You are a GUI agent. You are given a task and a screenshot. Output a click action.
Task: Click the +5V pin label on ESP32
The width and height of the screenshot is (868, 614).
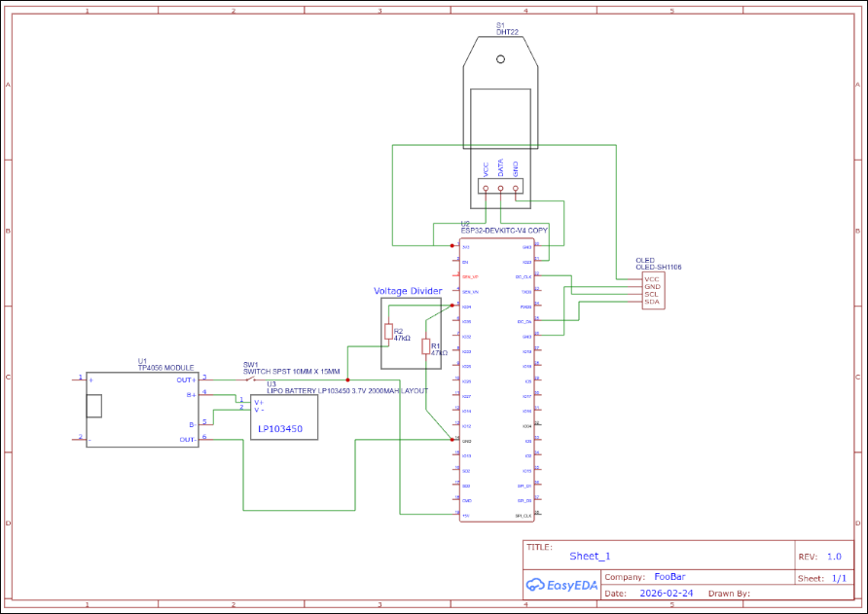coord(466,516)
